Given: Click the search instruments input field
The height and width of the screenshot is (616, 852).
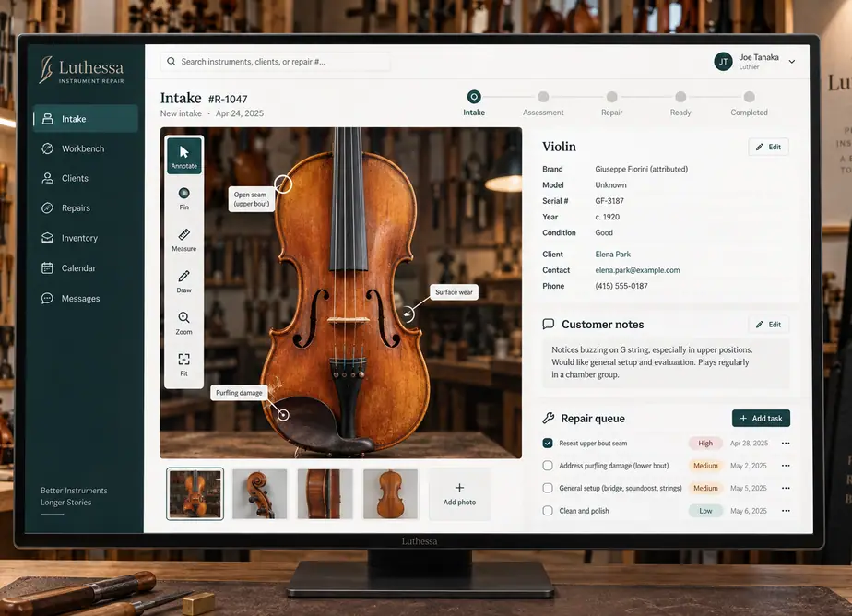Looking at the screenshot, I should [x=276, y=62].
